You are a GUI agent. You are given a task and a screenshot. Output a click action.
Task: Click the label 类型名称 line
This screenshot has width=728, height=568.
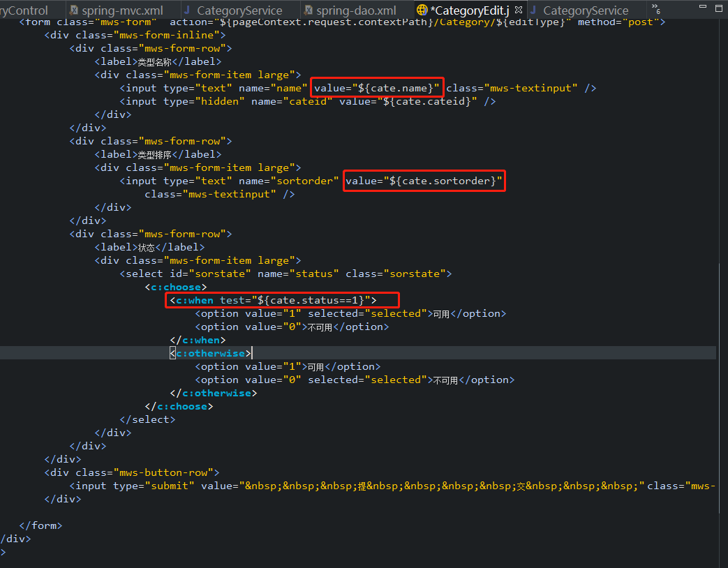(x=158, y=61)
